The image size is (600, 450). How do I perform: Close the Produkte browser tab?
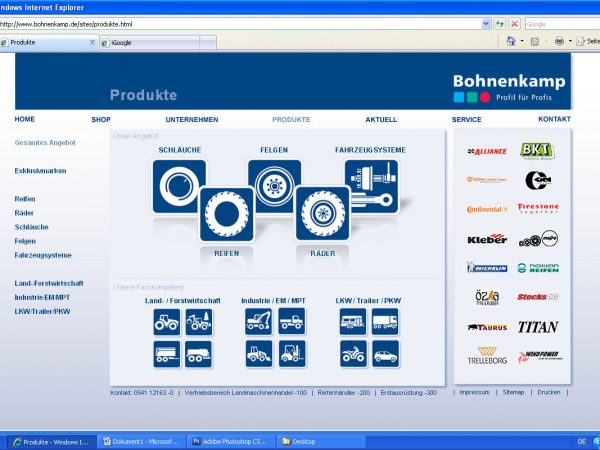point(92,42)
